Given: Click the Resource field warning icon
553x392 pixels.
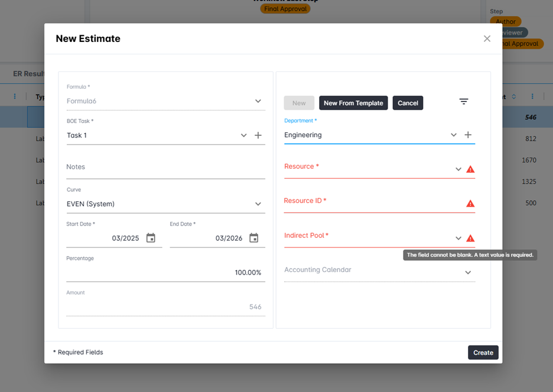Looking at the screenshot, I should pos(470,169).
